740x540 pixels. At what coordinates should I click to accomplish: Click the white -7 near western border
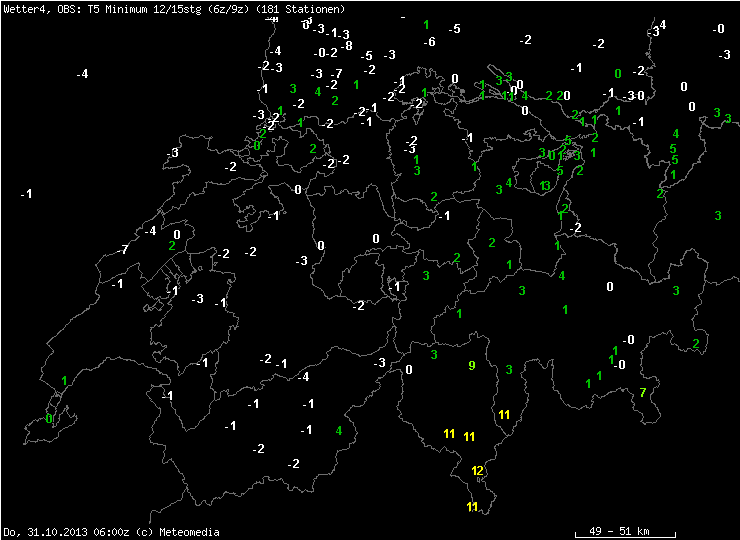(x=123, y=249)
